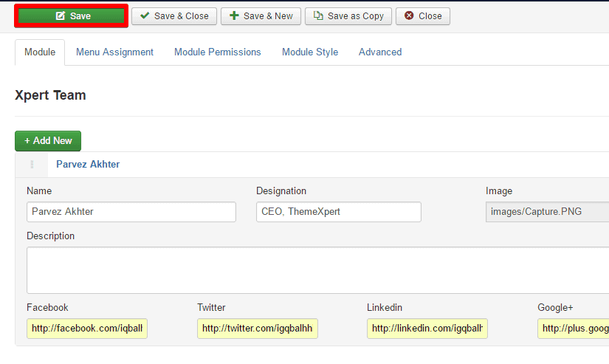Click the green Save button

coord(72,16)
